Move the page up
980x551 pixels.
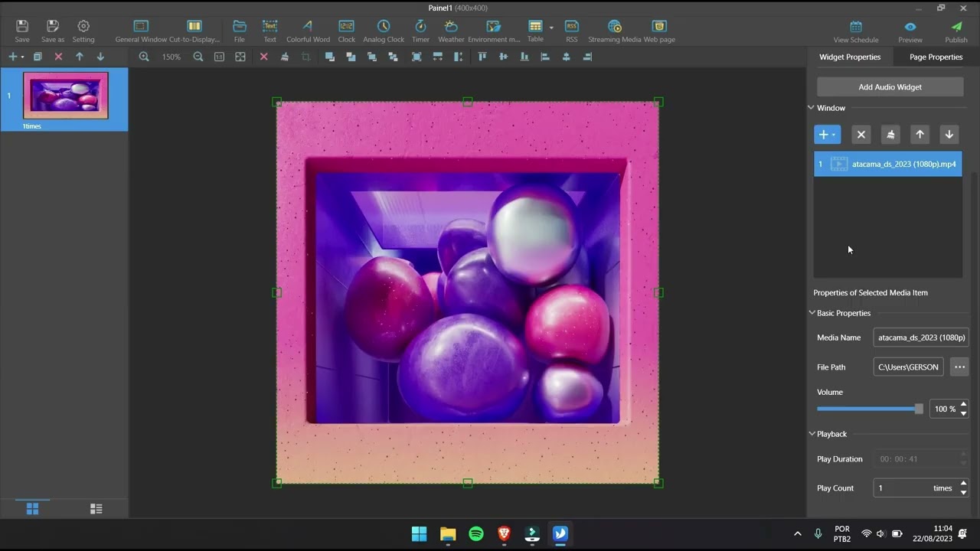coord(80,57)
